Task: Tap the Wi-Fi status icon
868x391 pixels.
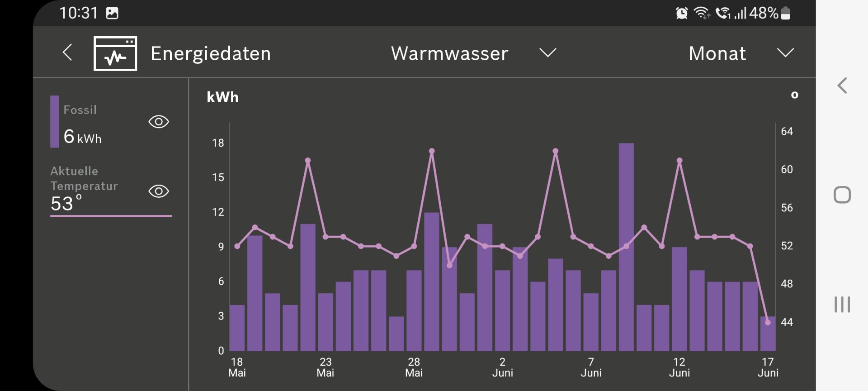Action: pos(702,13)
